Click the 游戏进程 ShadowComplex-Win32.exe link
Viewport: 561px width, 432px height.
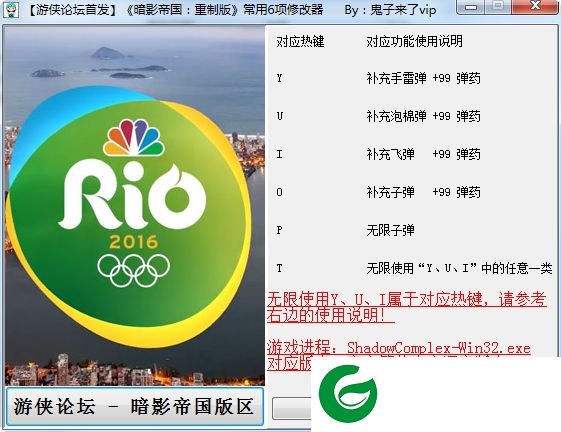coord(399,348)
